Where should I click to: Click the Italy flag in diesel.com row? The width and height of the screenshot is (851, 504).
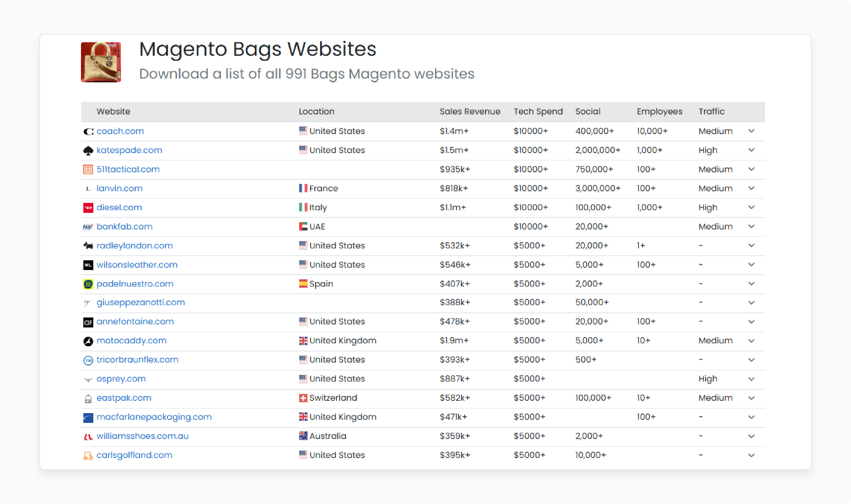pyautogui.click(x=303, y=207)
